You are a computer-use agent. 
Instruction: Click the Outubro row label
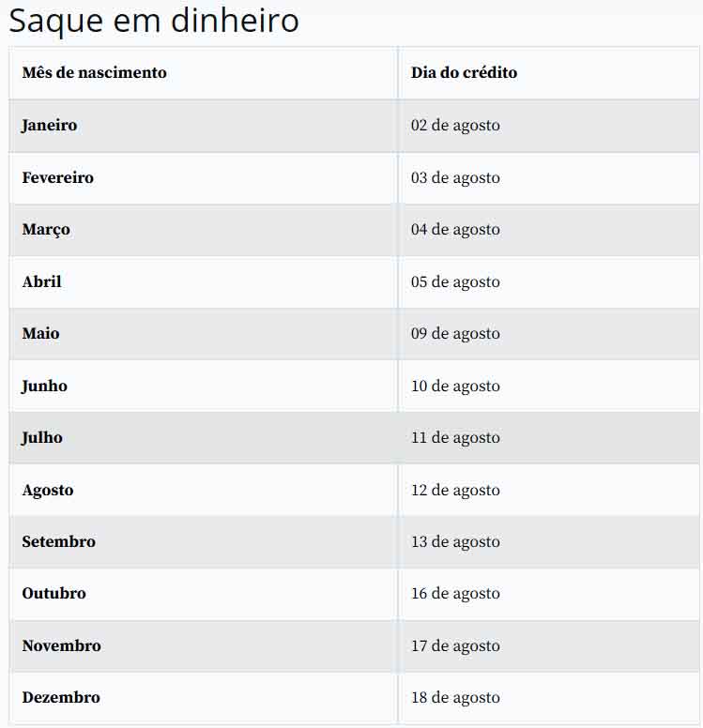(54, 594)
